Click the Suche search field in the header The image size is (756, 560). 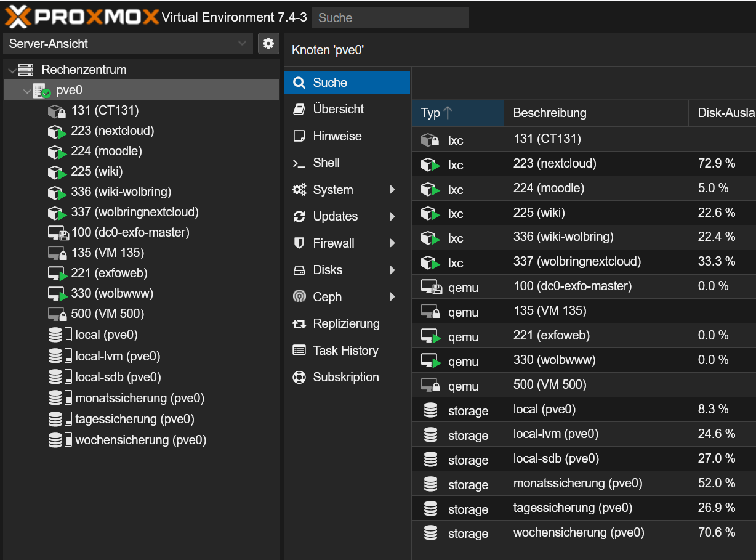click(390, 18)
